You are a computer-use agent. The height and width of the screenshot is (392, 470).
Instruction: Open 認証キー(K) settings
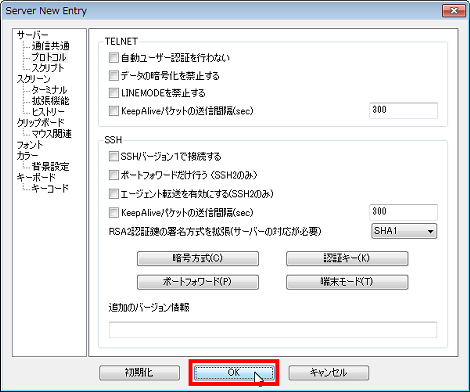click(x=347, y=258)
